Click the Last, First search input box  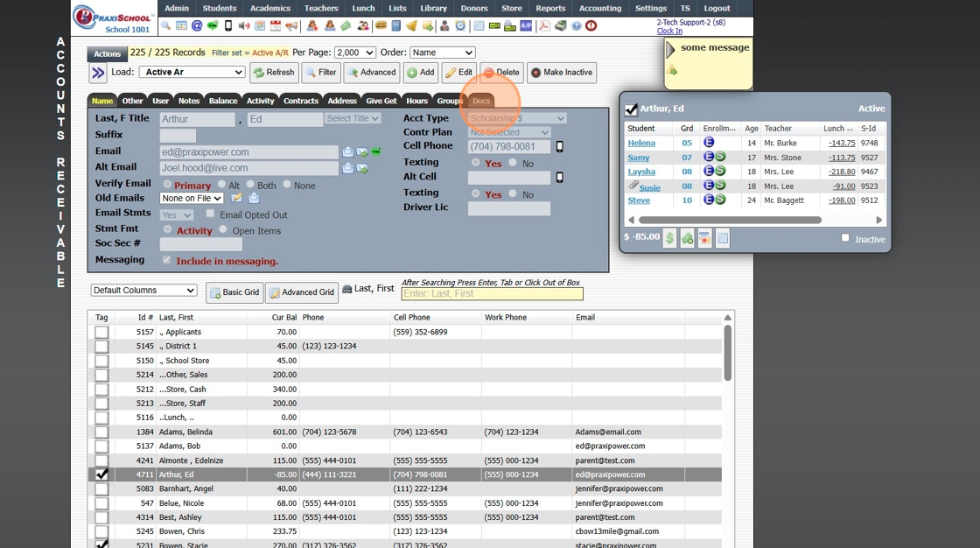pyautogui.click(x=492, y=294)
